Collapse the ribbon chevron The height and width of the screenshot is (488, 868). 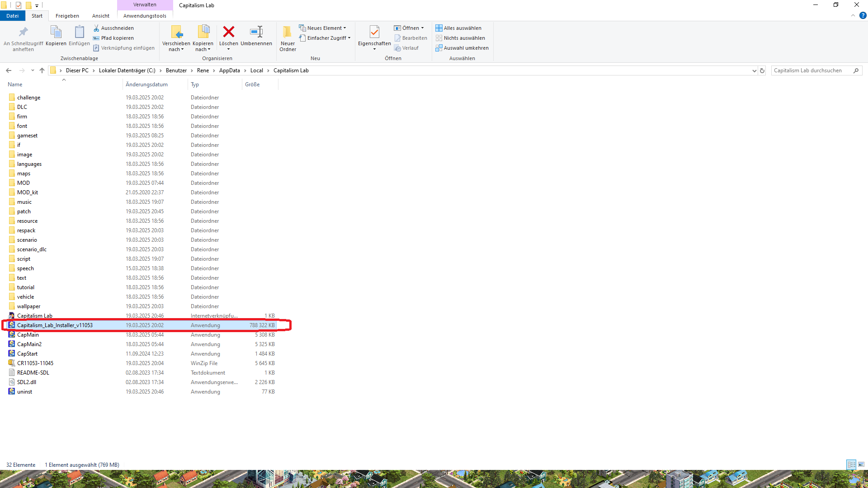tap(853, 15)
